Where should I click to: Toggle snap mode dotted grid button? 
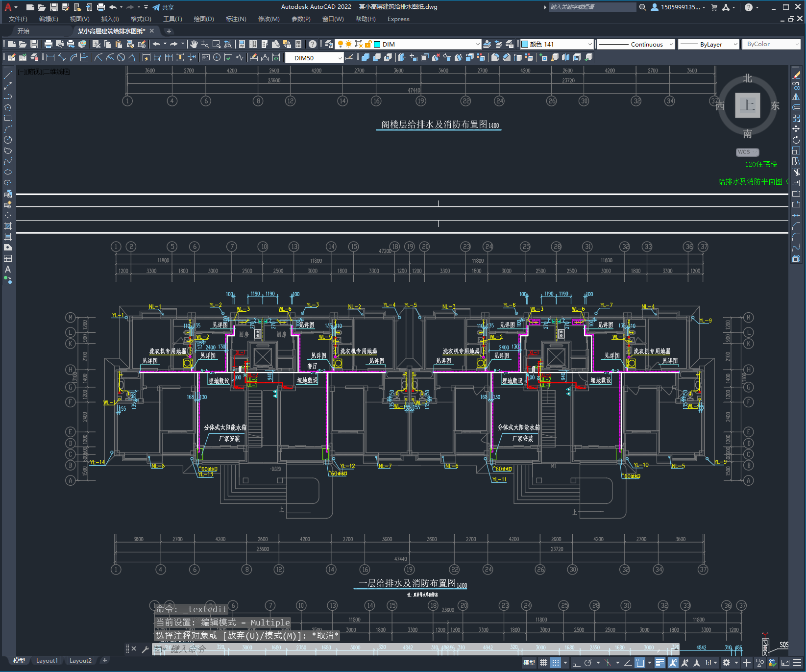(555, 663)
